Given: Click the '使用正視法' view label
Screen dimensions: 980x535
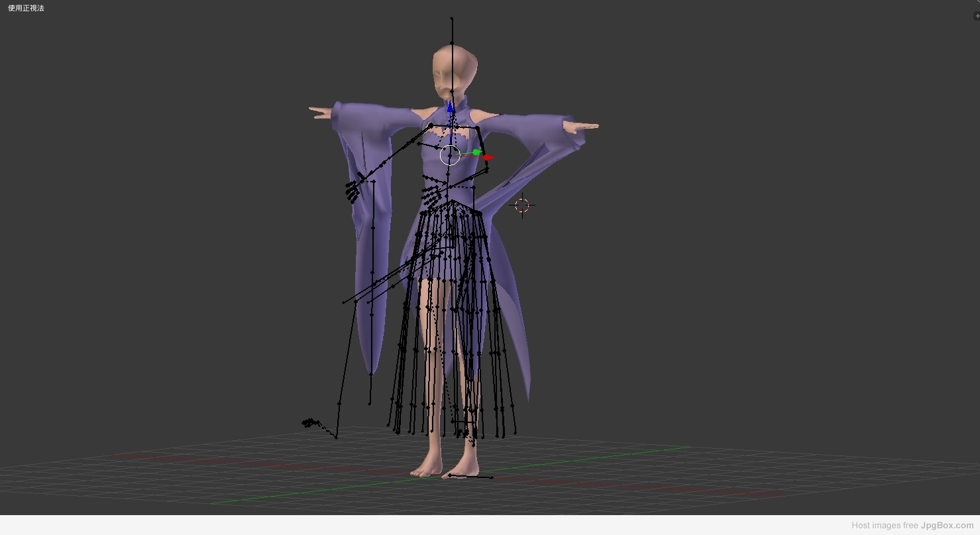Looking at the screenshot, I should tap(26, 8).
